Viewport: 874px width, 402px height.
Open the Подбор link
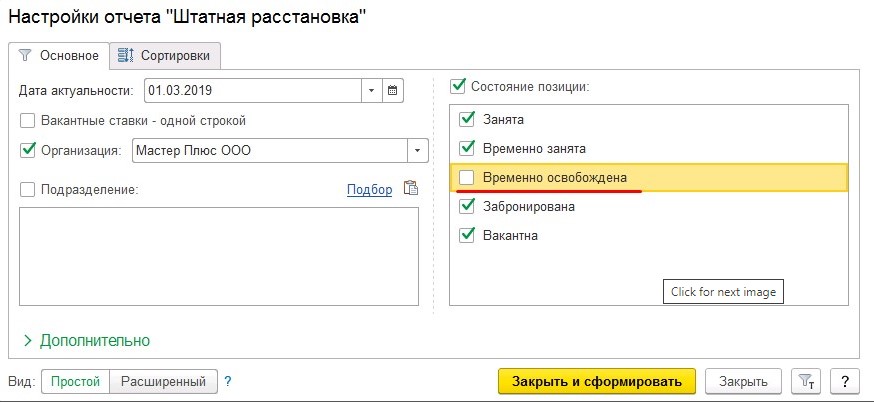tap(369, 190)
